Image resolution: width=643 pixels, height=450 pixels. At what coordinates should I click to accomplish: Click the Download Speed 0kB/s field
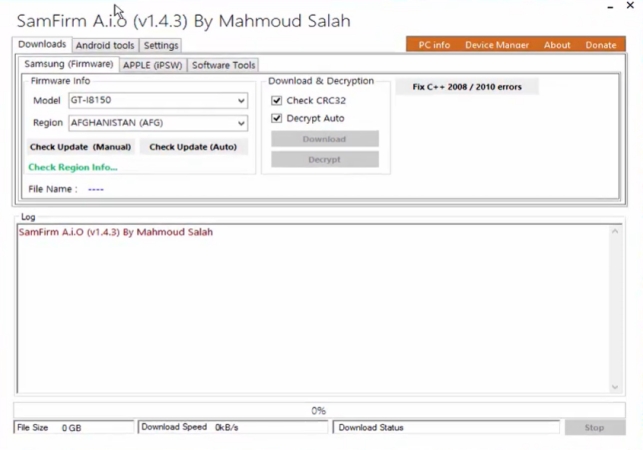click(x=233, y=427)
